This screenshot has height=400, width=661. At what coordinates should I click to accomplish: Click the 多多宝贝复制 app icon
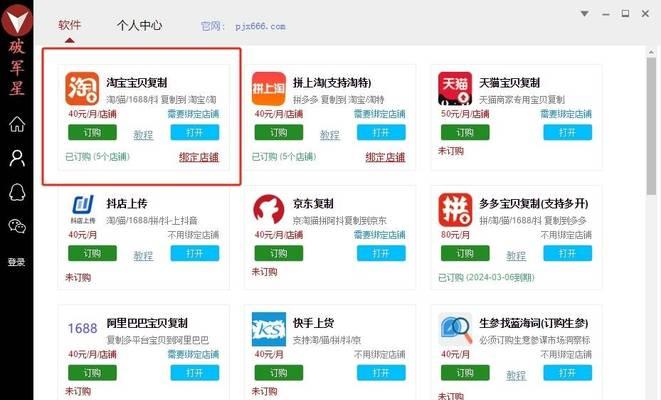(455, 209)
